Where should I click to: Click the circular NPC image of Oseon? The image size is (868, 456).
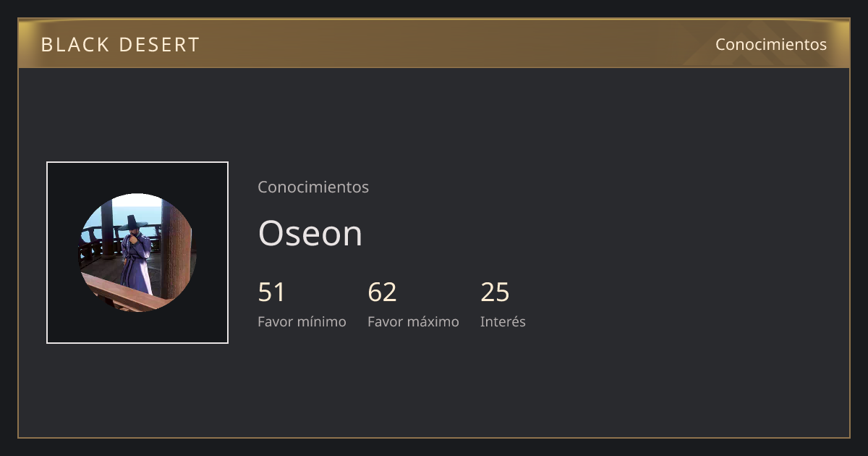(x=137, y=253)
